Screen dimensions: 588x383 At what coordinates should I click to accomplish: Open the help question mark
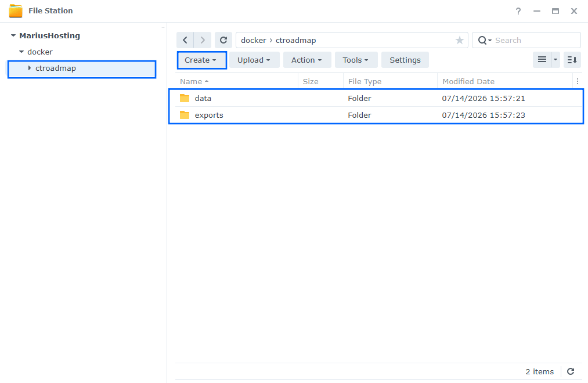tap(518, 11)
